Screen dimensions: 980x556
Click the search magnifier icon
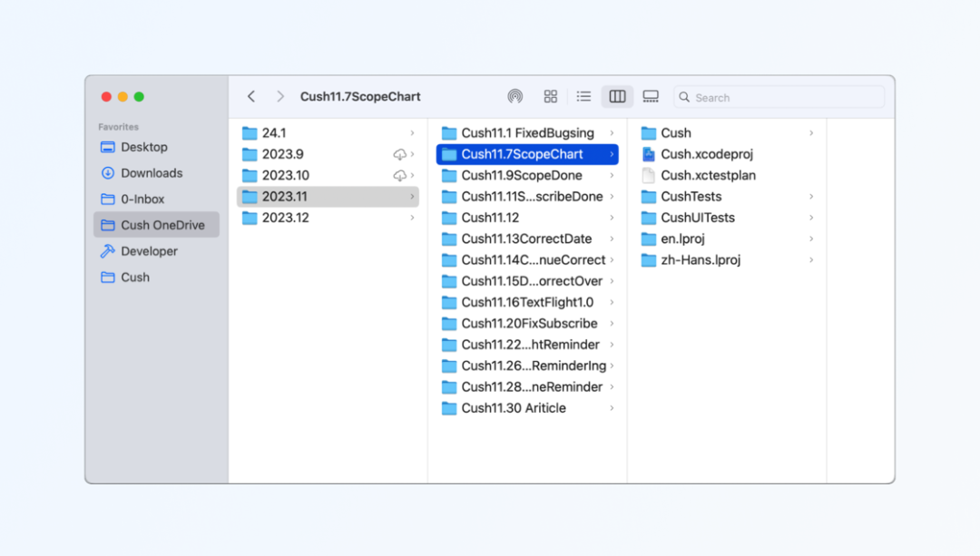(684, 97)
